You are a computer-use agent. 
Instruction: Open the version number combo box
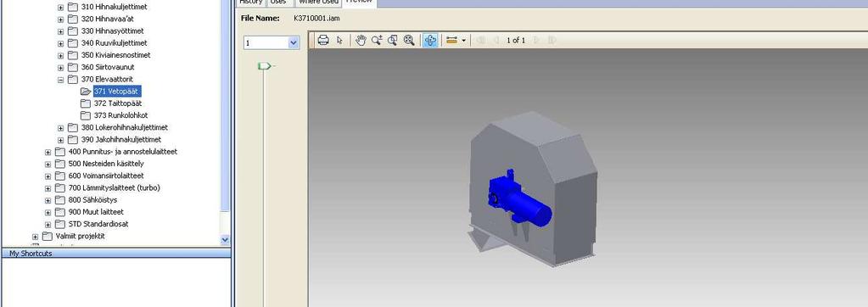(x=272, y=42)
